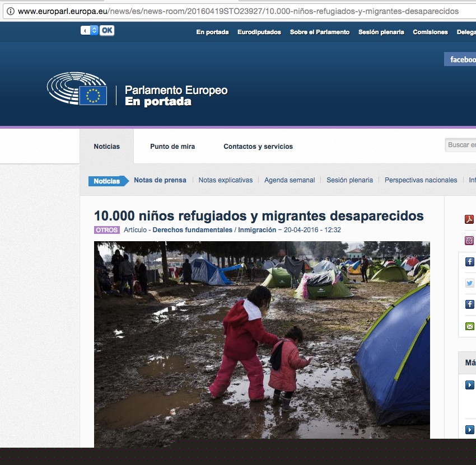Click the facebook button in header
Screen dimensions: 476x465
coord(460,59)
